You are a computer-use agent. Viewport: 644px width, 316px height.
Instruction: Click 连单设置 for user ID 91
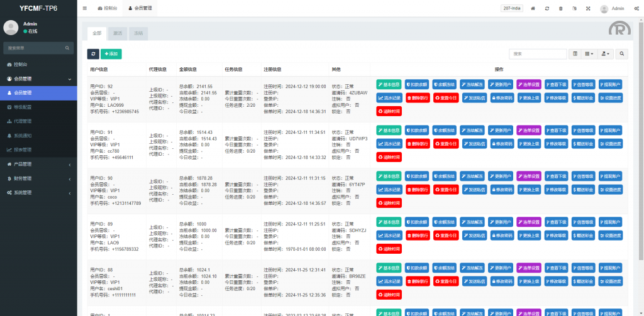528,130
